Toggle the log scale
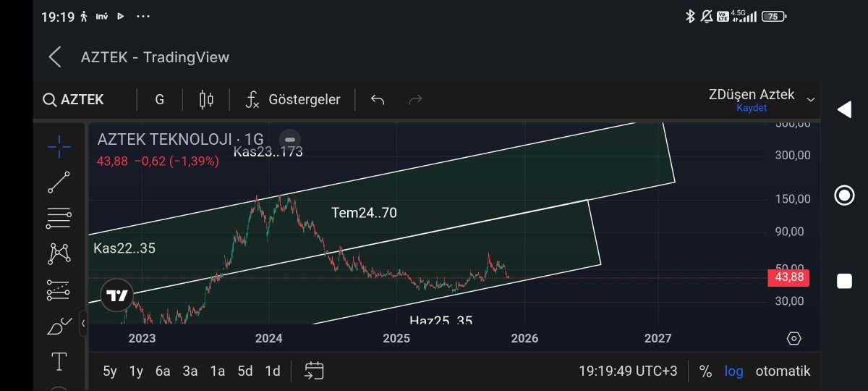Viewport: 868px width, 391px height. point(734,371)
